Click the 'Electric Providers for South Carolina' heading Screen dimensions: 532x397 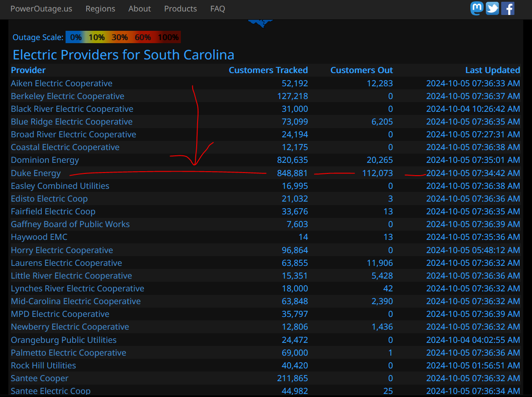click(x=124, y=55)
